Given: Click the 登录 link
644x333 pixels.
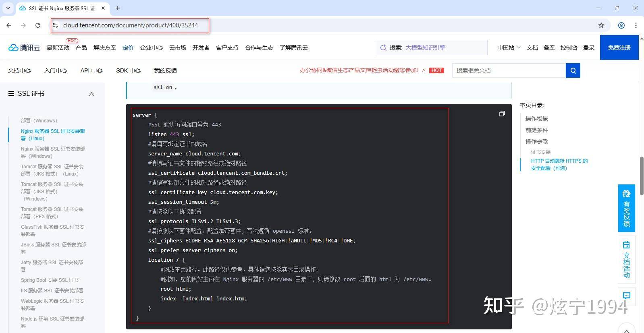Looking at the screenshot, I should [x=589, y=48].
